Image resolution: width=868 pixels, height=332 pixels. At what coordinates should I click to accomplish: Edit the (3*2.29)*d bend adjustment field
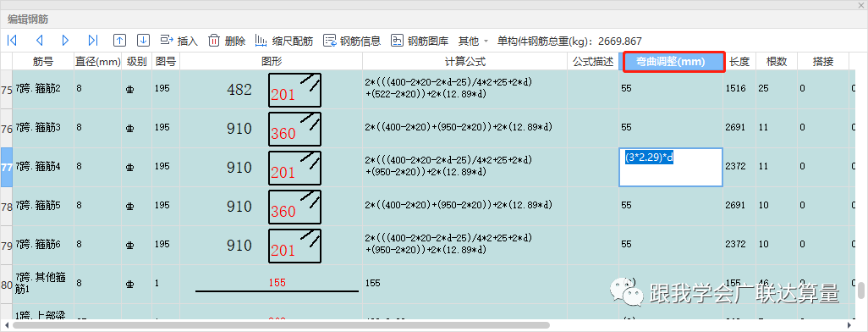pyautogui.click(x=670, y=167)
